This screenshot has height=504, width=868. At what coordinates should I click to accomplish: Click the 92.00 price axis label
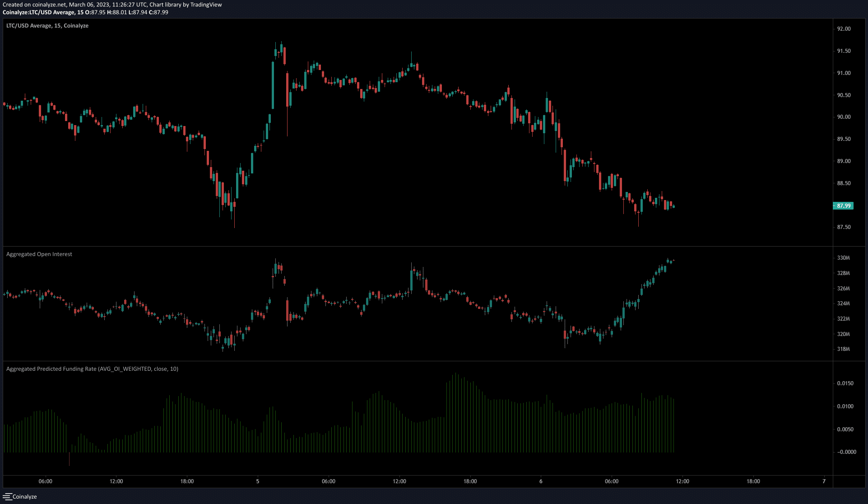pos(844,29)
